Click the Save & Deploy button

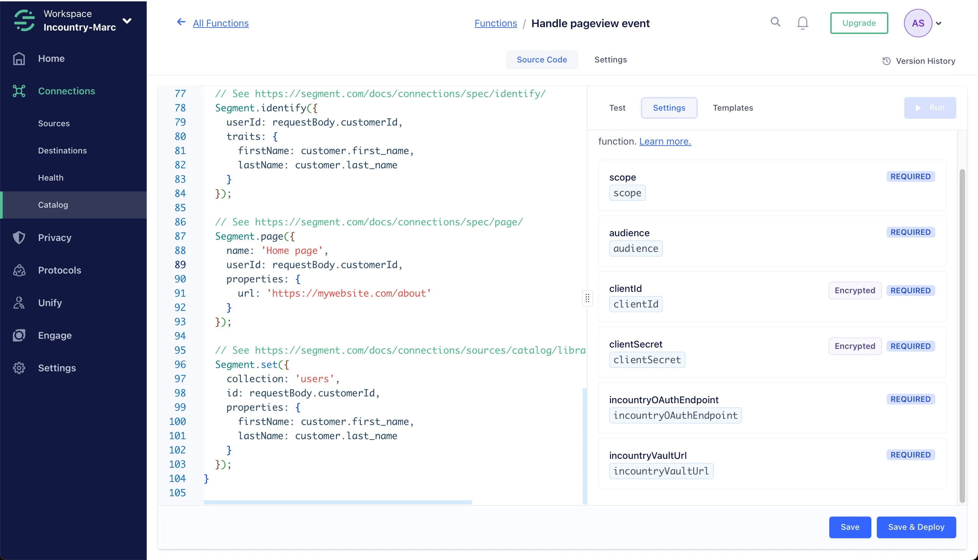[x=916, y=527]
